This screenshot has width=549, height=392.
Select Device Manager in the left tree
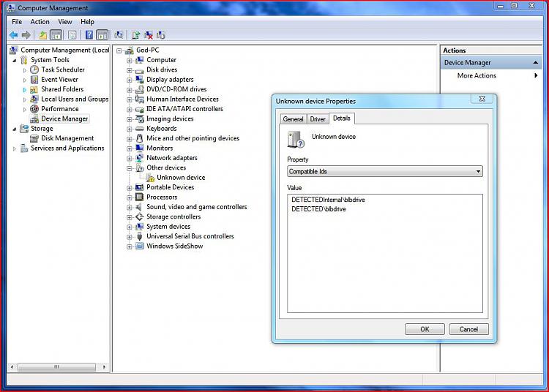[64, 118]
